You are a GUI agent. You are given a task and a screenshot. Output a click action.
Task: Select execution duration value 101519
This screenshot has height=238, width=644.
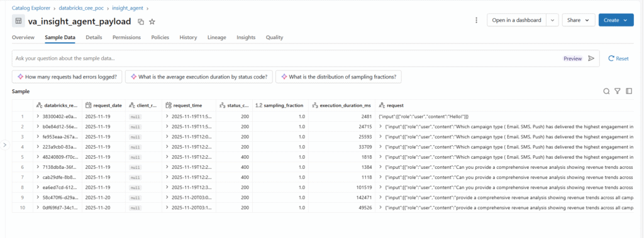(x=364, y=187)
